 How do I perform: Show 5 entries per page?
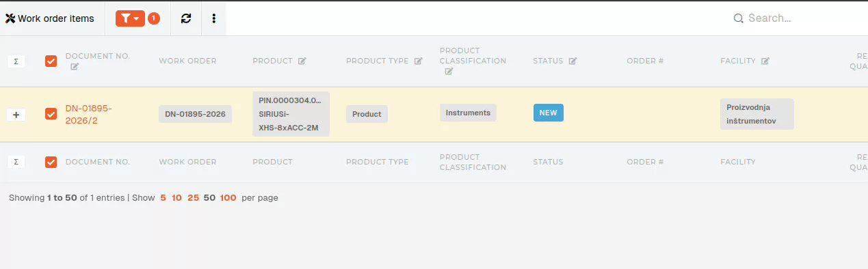163,198
